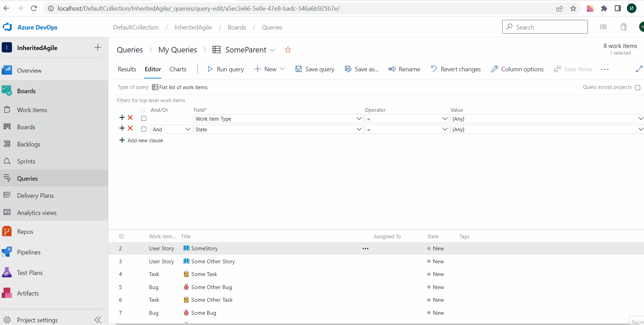Switch to the Results tab
This screenshot has width=644, height=325.
[127, 69]
